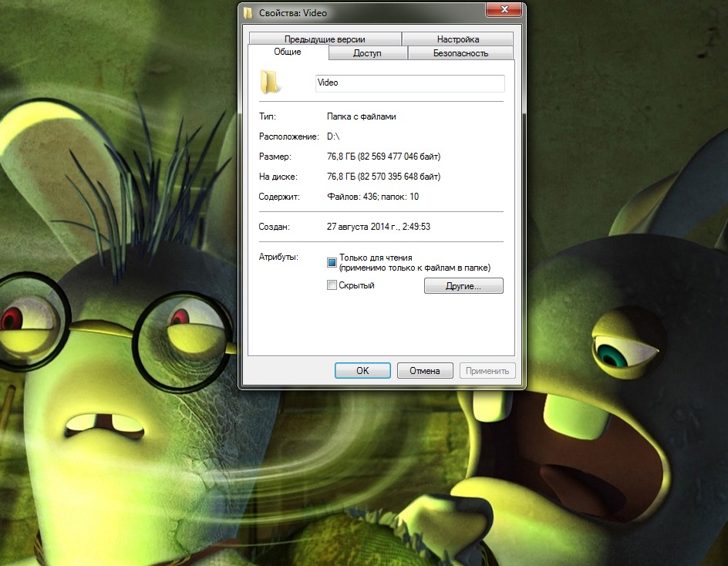Click the large folder icon beside the name field
This screenshot has height=566, width=728.
270,82
